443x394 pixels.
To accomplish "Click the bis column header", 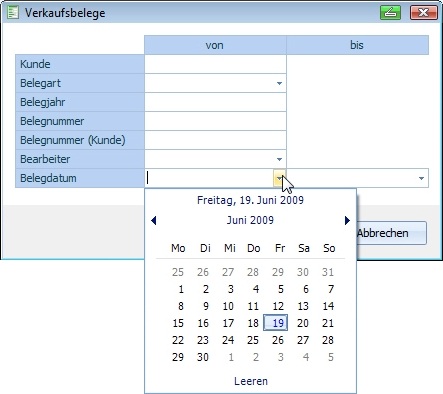I will (x=357, y=45).
